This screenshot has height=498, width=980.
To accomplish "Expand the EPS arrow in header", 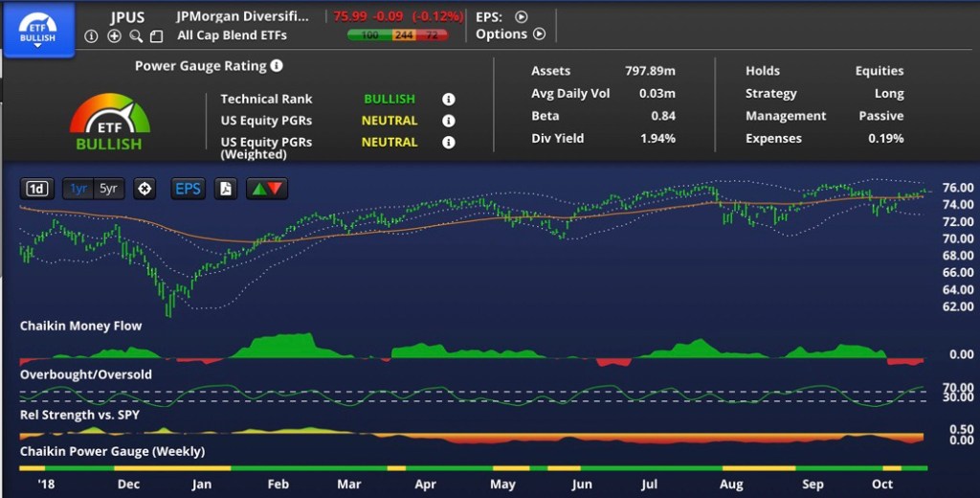I will (521, 16).
